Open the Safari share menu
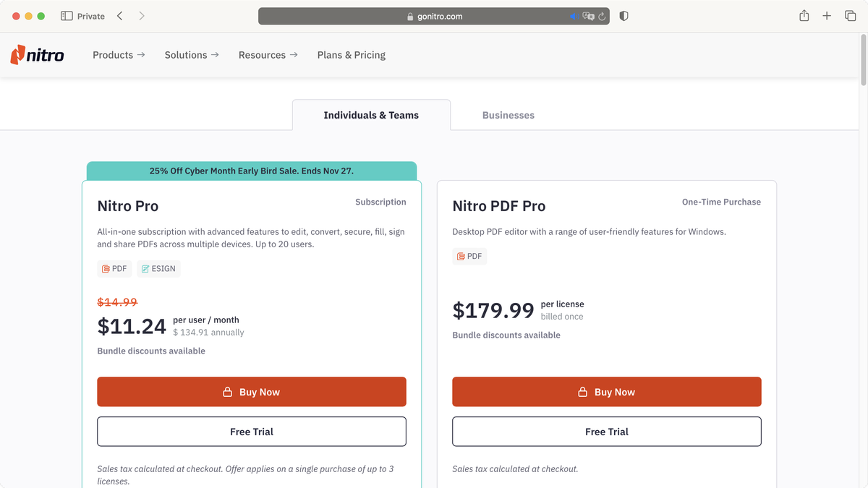The width and height of the screenshot is (868, 488). click(x=804, y=15)
